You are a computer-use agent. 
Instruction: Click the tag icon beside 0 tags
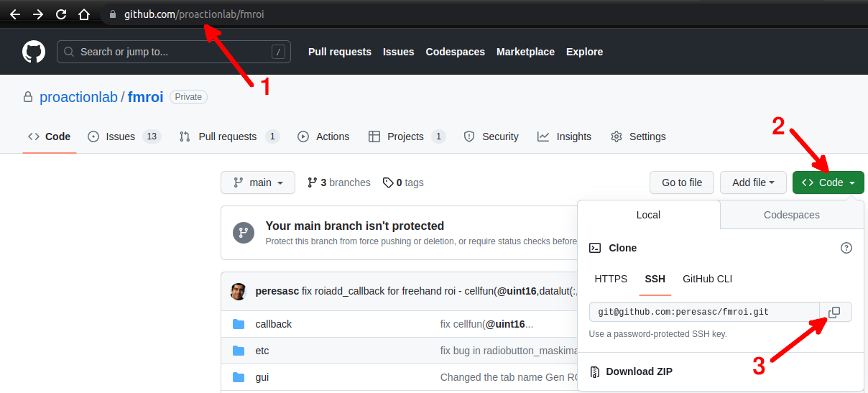coord(388,182)
